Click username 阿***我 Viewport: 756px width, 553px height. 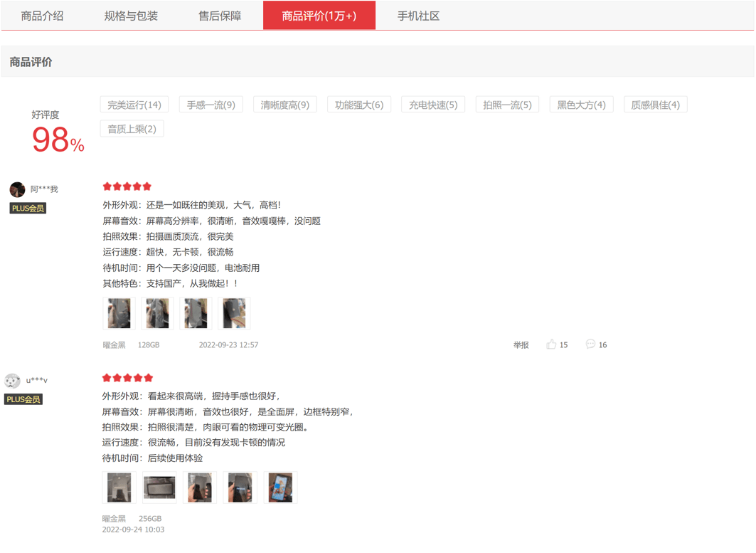[x=44, y=189]
